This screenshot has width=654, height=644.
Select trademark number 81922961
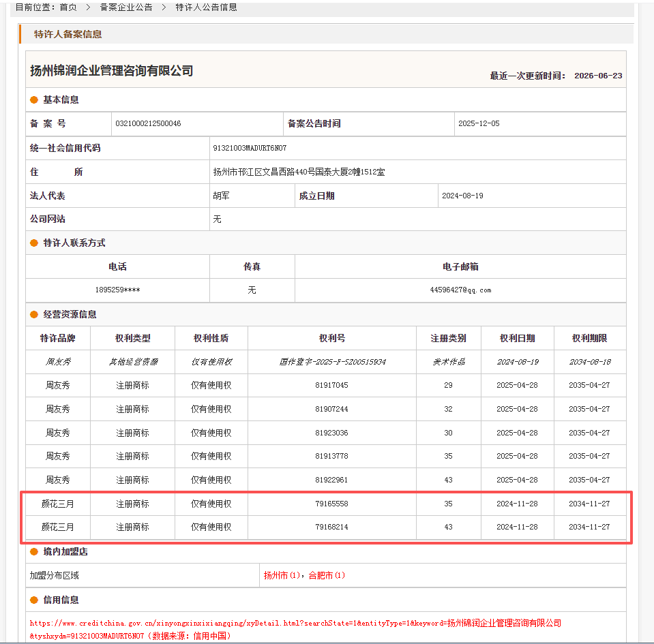331,480
